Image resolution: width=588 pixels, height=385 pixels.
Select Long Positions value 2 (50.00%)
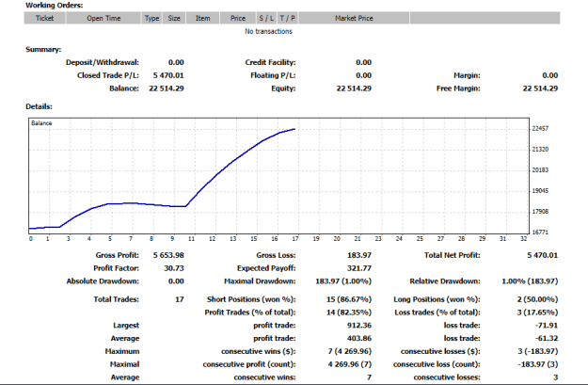coord(537,299)
